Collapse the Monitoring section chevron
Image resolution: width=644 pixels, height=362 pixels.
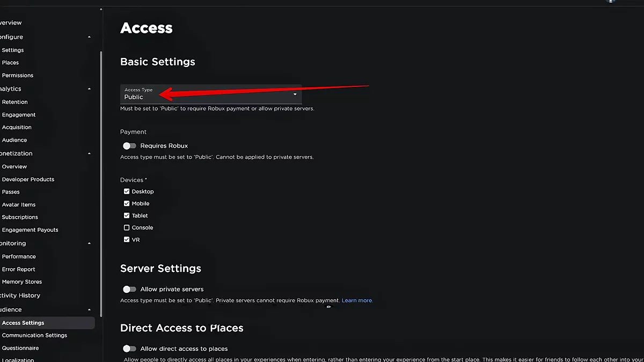pyautogui.click(x=89, y=243)
